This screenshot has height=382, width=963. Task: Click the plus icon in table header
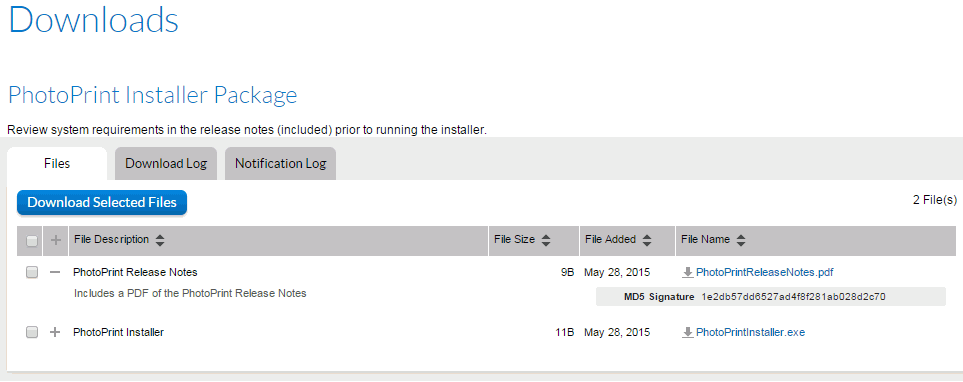(55, 241)
